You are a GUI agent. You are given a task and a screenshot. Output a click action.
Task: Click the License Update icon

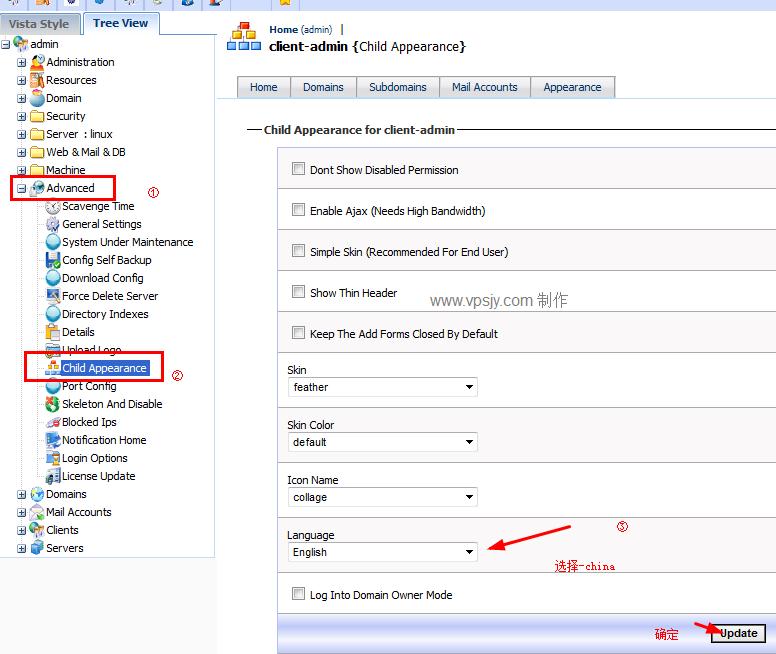click(53, 476)
